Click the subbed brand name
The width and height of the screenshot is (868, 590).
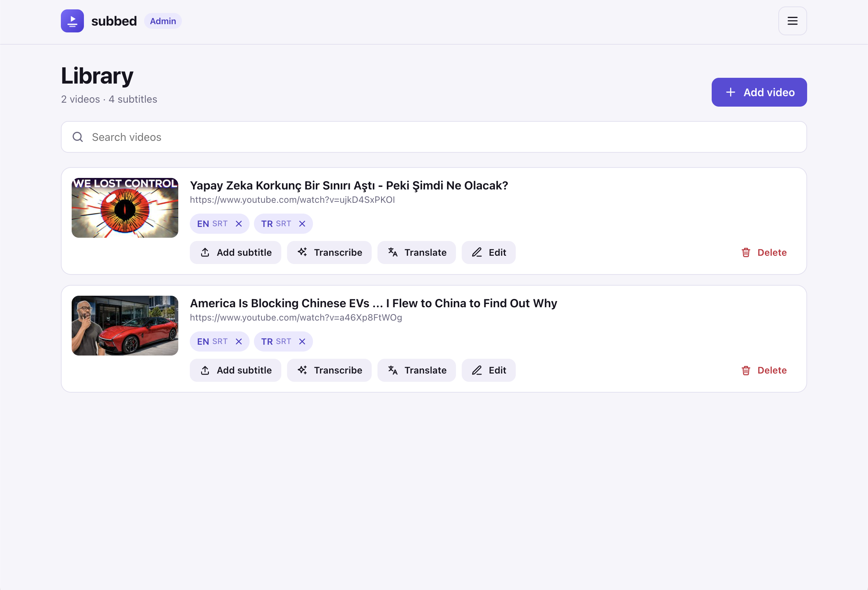tap(114, 21)
